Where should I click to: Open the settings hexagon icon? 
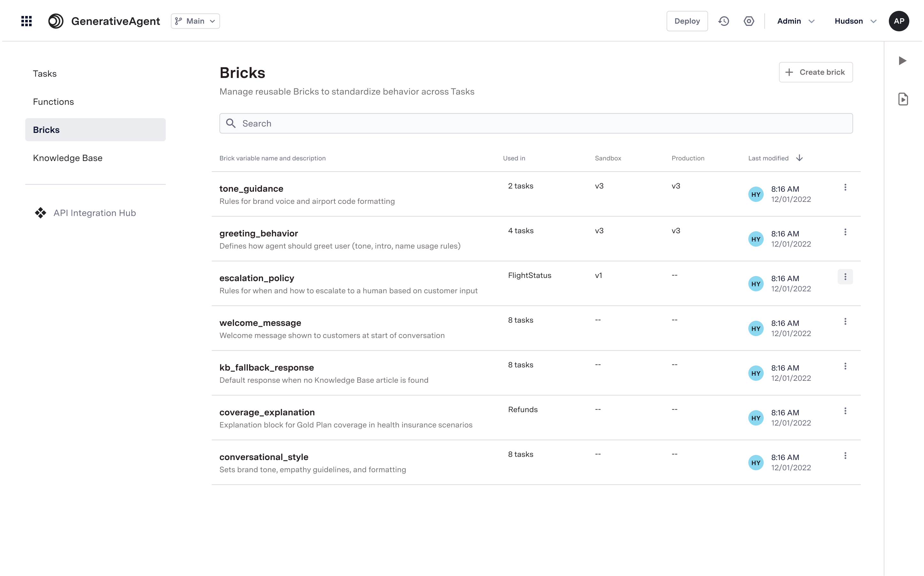click(x=749, y=21)
